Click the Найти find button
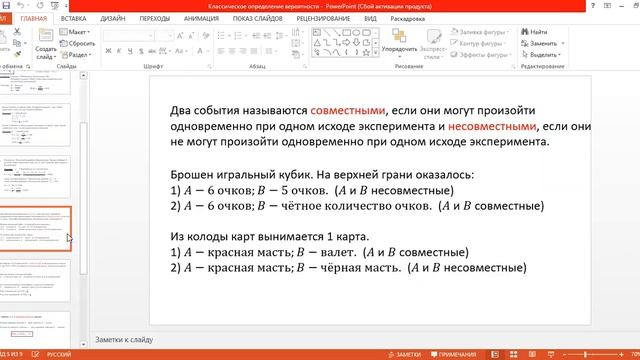 coord(534,32)
